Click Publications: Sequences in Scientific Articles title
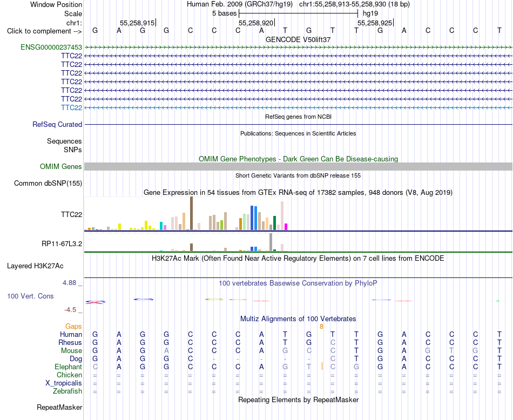The image size is (513, 420). (298, 133)
